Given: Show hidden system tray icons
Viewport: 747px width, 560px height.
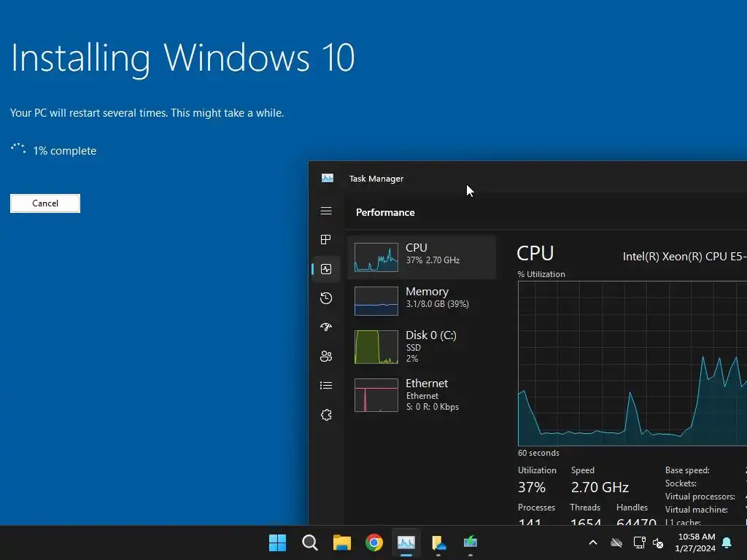Looking at the screenshot, I should coord(593,542).
